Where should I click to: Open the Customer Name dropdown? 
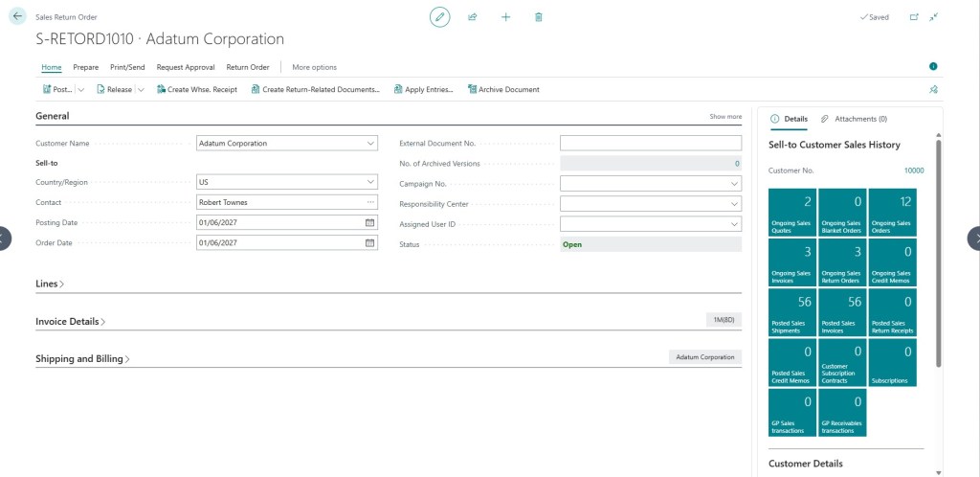coord(370,143)
